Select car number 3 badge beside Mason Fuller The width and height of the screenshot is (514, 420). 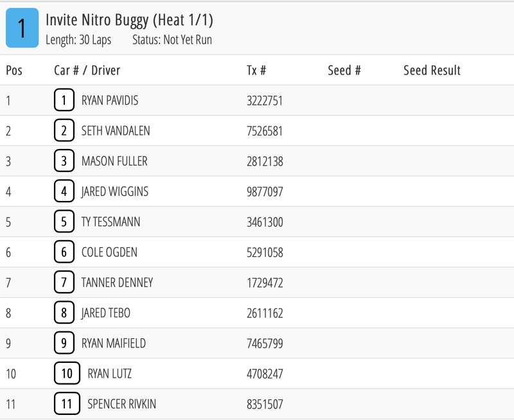coord(64,161)
